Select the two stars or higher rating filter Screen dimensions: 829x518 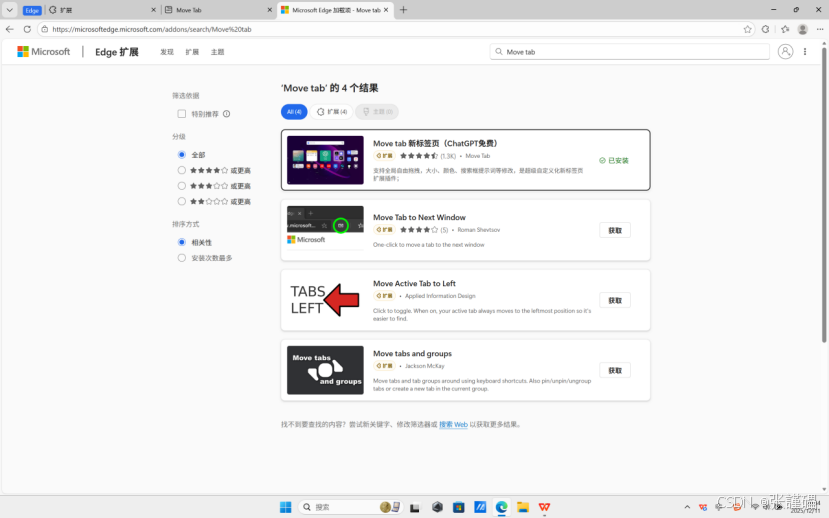(x=182, y=201)
